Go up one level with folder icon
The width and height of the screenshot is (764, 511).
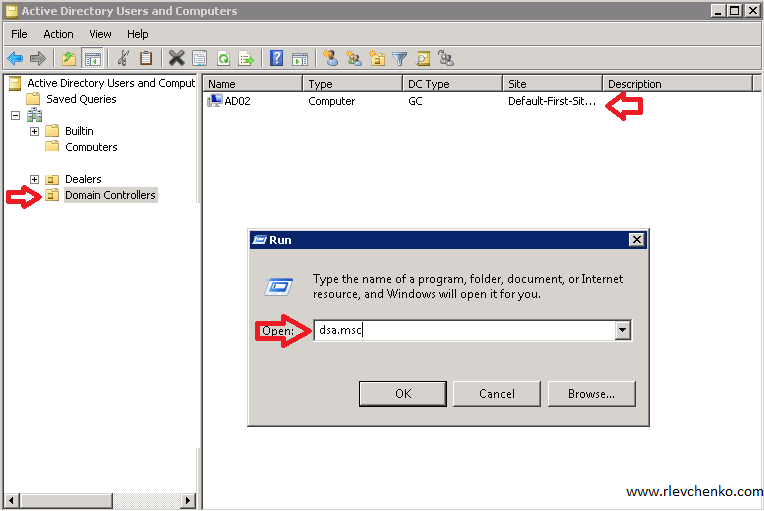[69, 58]
